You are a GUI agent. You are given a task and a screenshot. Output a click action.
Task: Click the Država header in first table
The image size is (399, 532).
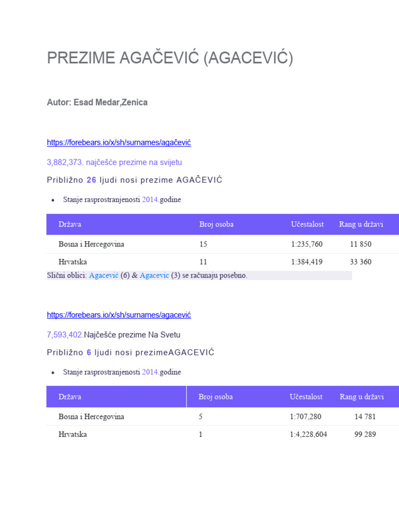[70, 224]
